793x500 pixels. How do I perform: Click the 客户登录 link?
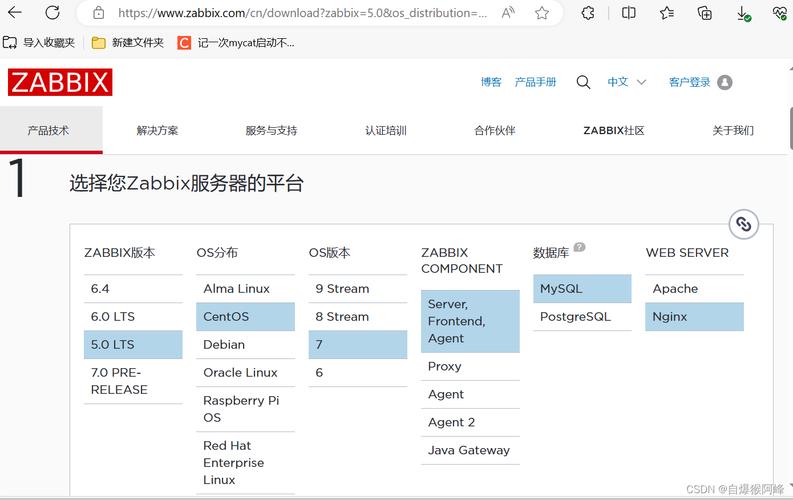689,82
